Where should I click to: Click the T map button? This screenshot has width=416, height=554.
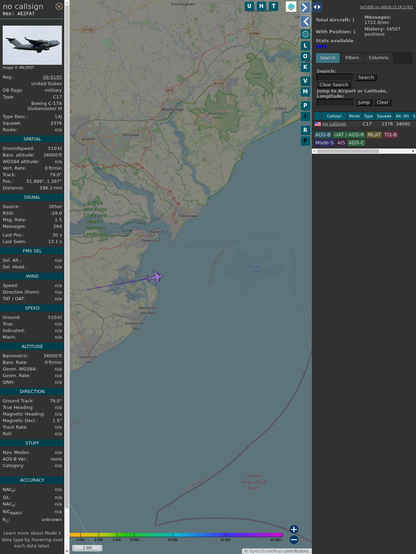[273, 6]
